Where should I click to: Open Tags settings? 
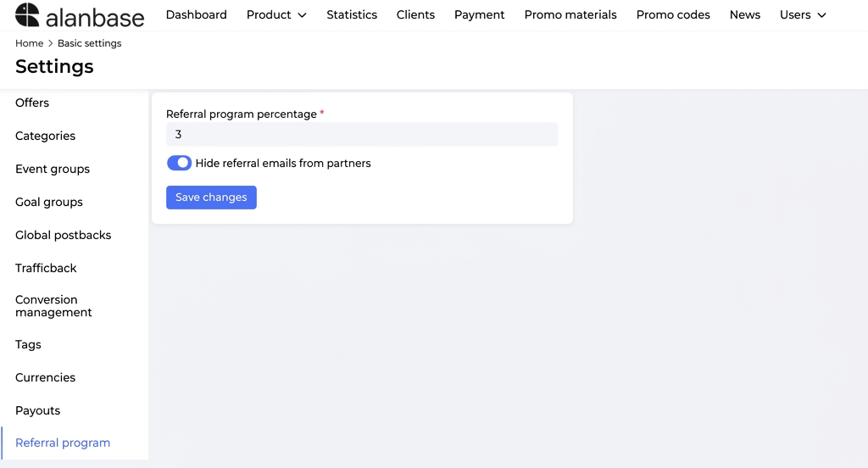(28, 344)
